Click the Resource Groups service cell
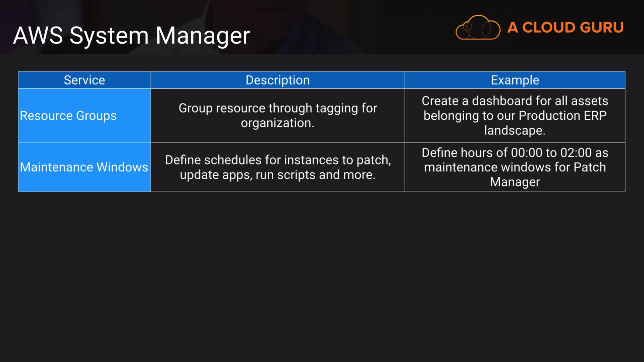 pyautogui.click(x=68, y=116)
